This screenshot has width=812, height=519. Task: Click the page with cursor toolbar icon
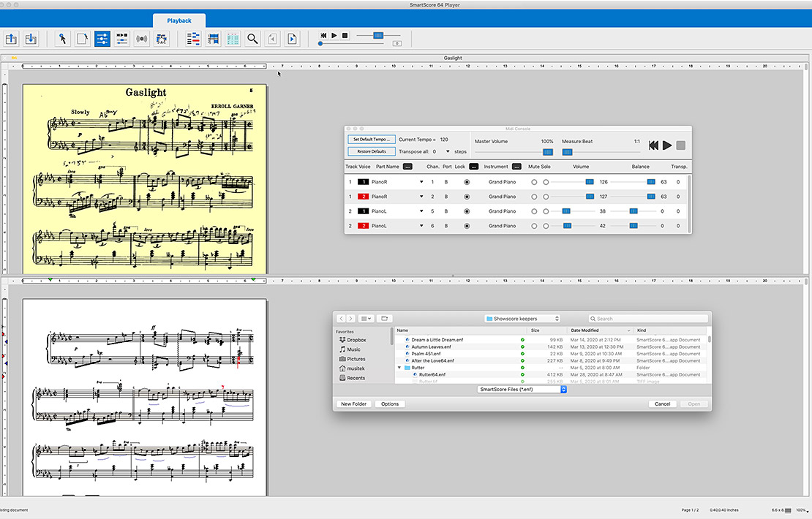click(x=83, y=39)
